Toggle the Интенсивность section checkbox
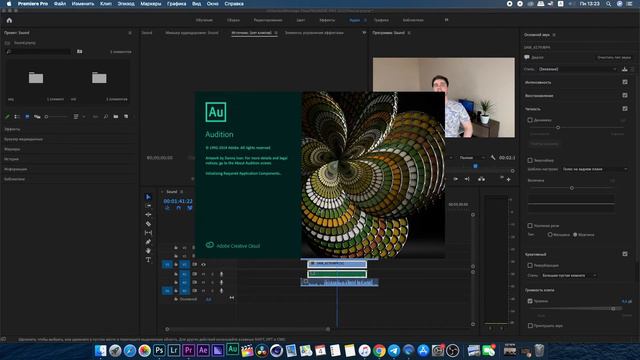This screenshot has width=640, height=360. (x=625, y=82)
